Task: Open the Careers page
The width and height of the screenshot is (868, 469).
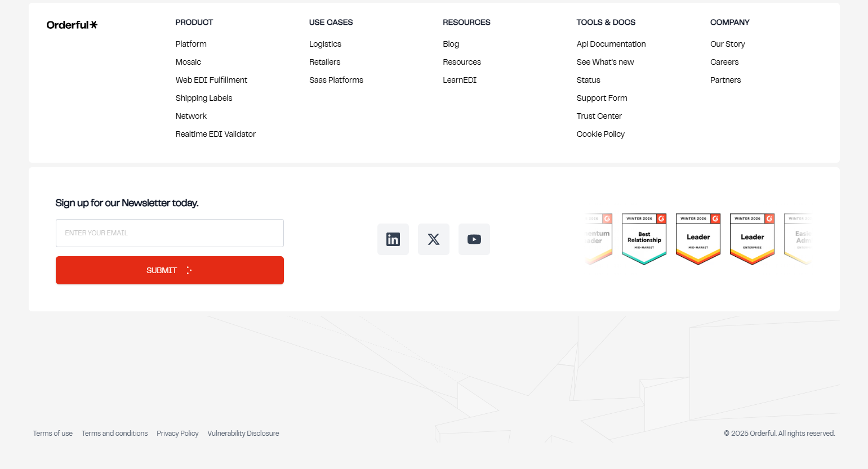Action: click(724, 62)
